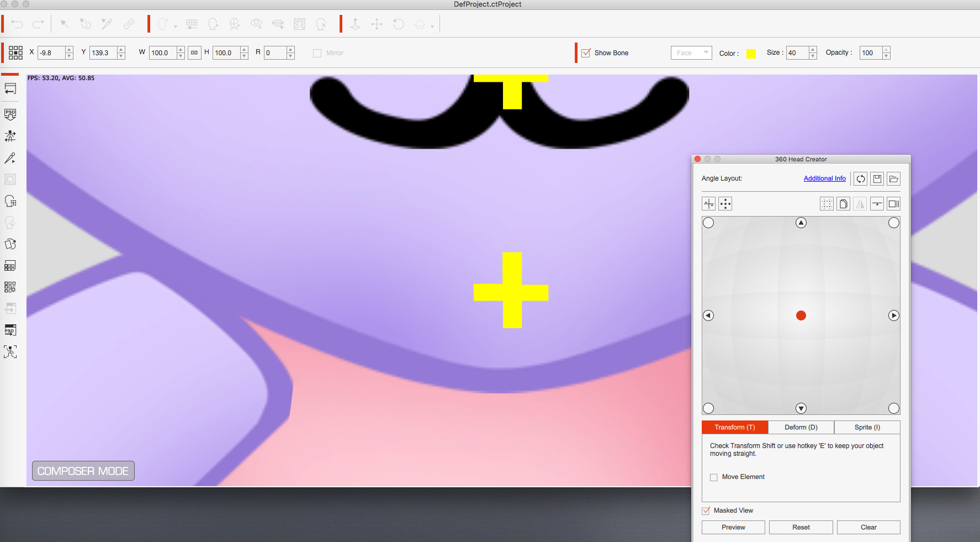Image resolution: width=980 pixels, height=542 pixels.
Task: Click the grid table toolbar icon
Action: tap(192, 24)
